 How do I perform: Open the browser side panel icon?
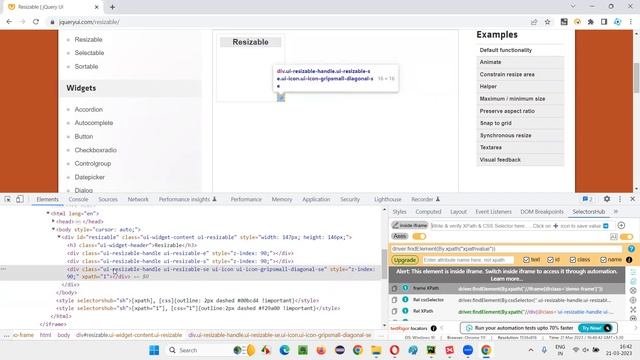point(604,22)
